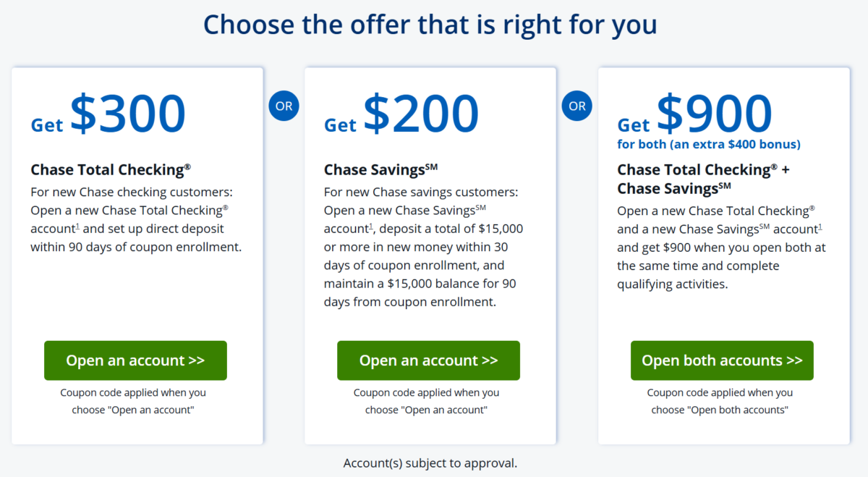Viewport: 868px width, 477px height.
Task: Click the Chase Savings heading
Action: 381,169
